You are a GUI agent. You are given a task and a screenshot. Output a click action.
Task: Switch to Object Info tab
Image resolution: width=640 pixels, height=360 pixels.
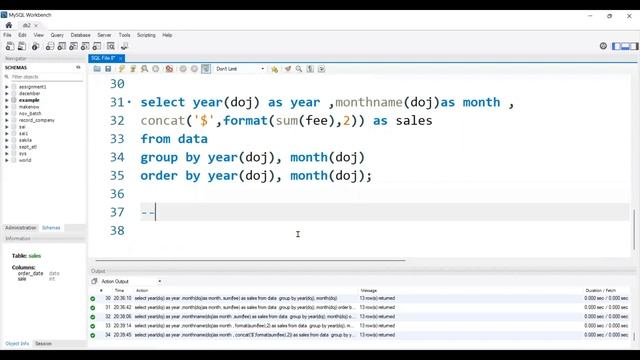(17, 344)
